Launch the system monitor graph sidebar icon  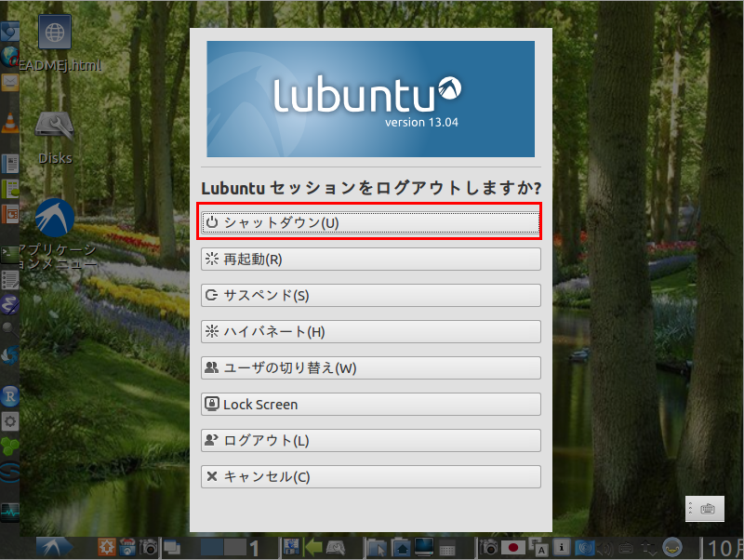point(9,512)
